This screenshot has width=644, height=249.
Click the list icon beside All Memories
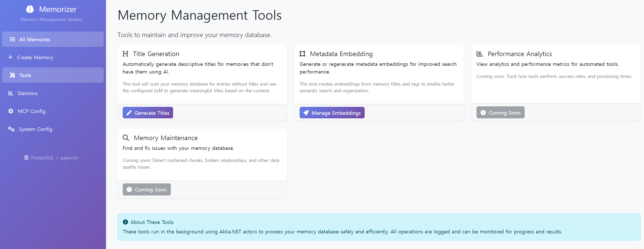(12, 39)
